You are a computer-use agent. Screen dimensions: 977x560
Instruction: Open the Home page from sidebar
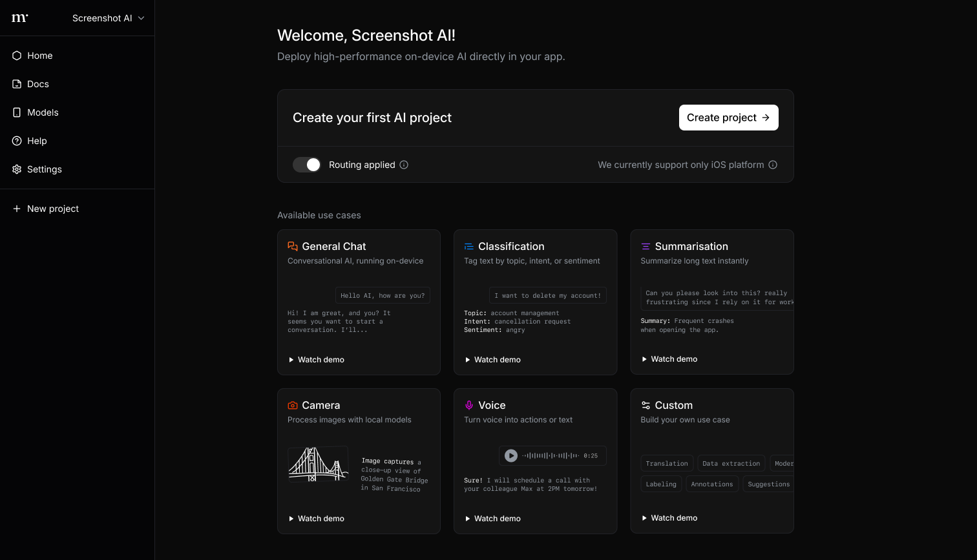point(39,56)
